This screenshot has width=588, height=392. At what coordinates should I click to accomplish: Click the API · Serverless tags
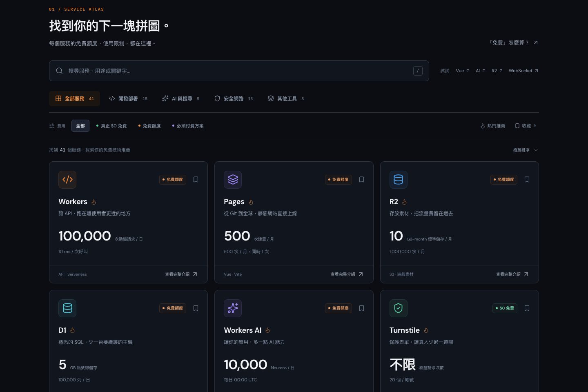73,274
